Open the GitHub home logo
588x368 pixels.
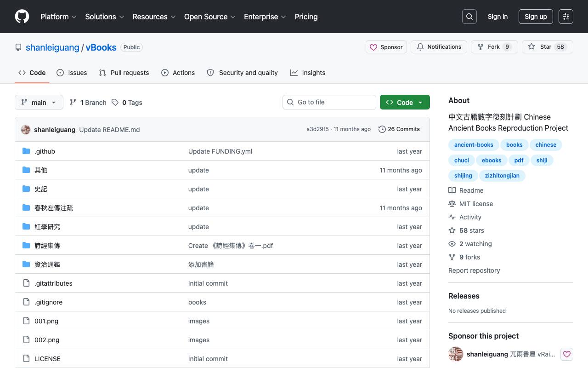coord(22,17)
